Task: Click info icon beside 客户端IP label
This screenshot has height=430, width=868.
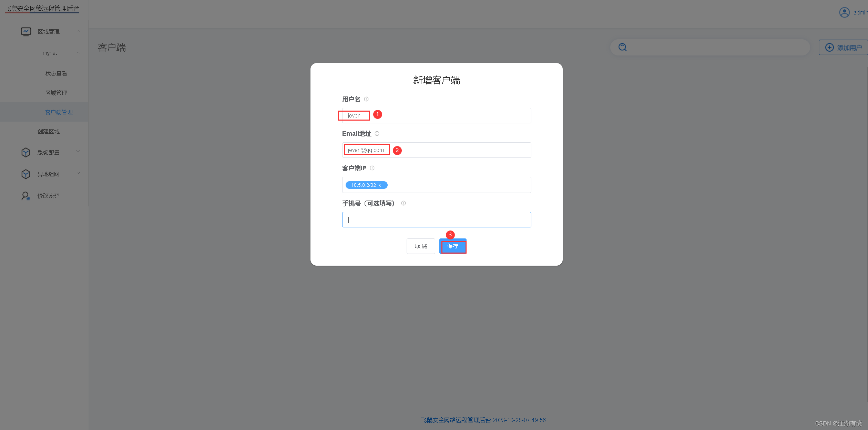Action: coord(372,168)
